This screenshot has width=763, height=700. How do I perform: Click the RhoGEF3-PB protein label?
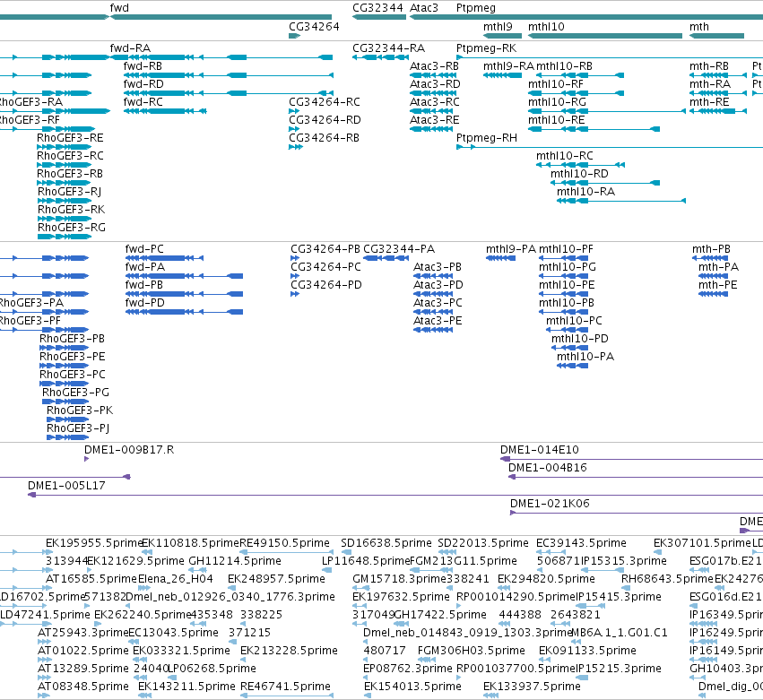pyautogui.click(x=72, y=339)
